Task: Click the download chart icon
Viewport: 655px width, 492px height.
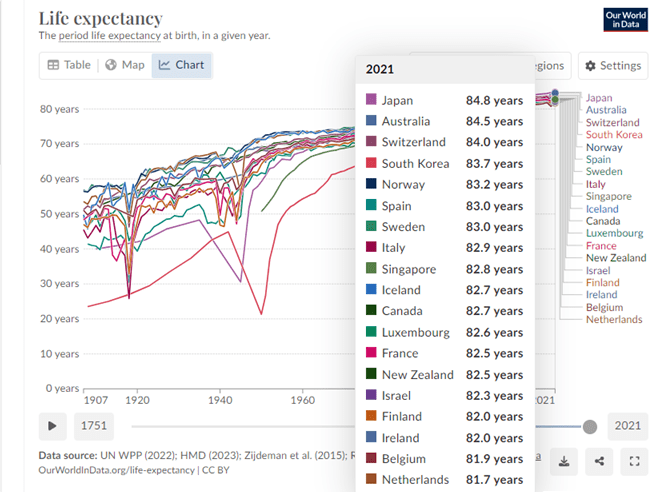Action: [x=564, y=461]
